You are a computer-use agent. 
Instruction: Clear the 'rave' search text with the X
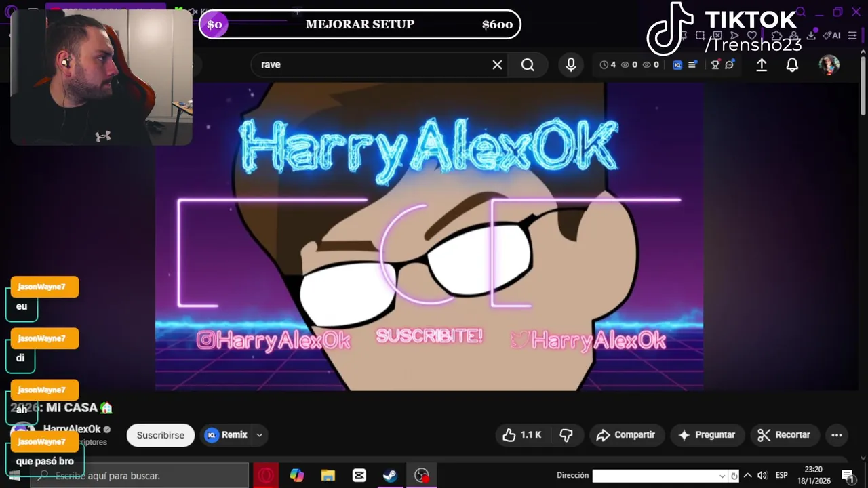coord(497,64)
